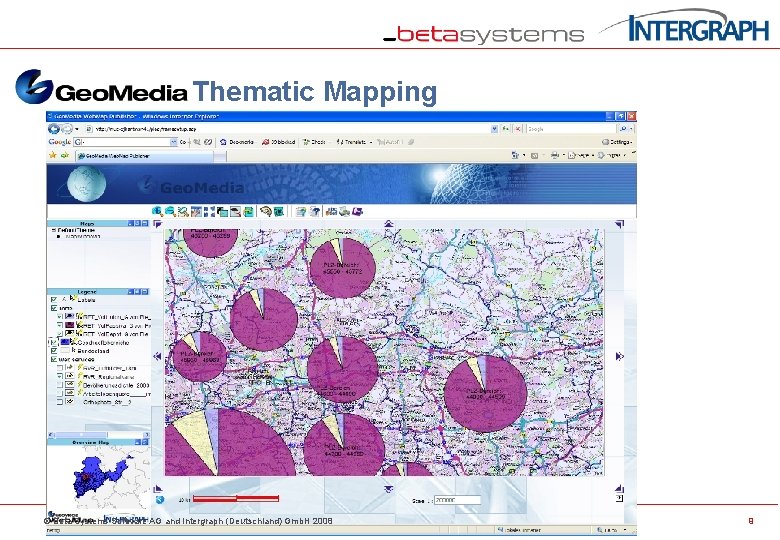This screenshot has width=780, height=540.
Task: Pan map west with the left arrow
Action: [157, 356]
